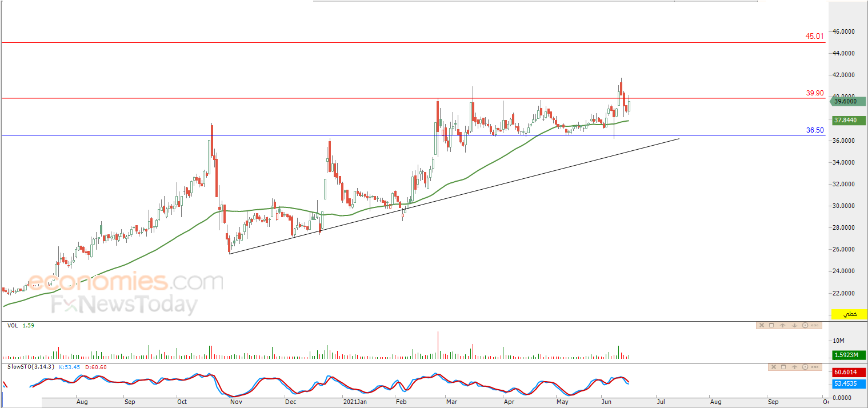
Task: Open more options for SlowSTO panel
Action: 815,367
